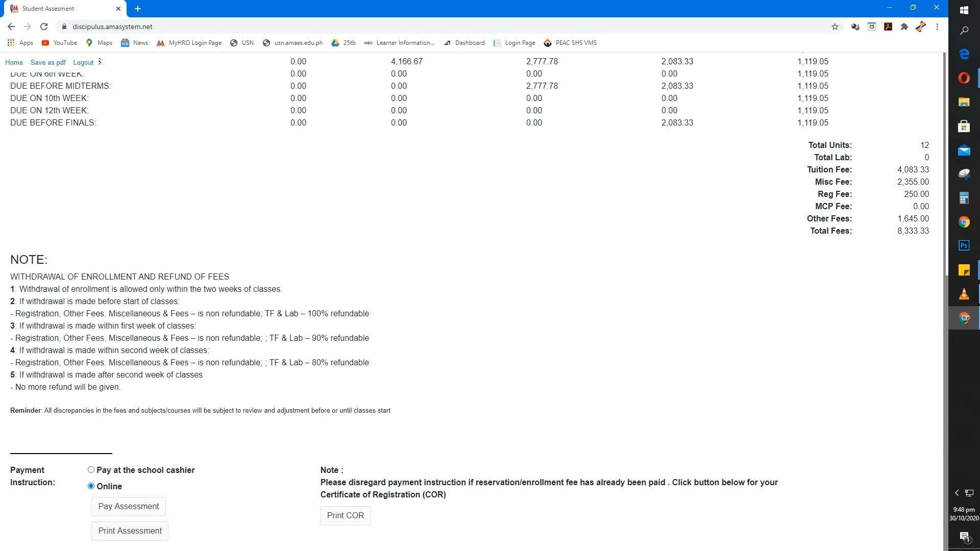
Task: Click Save as pdf link
Action: pyautogui.click(x=48, y=63)
